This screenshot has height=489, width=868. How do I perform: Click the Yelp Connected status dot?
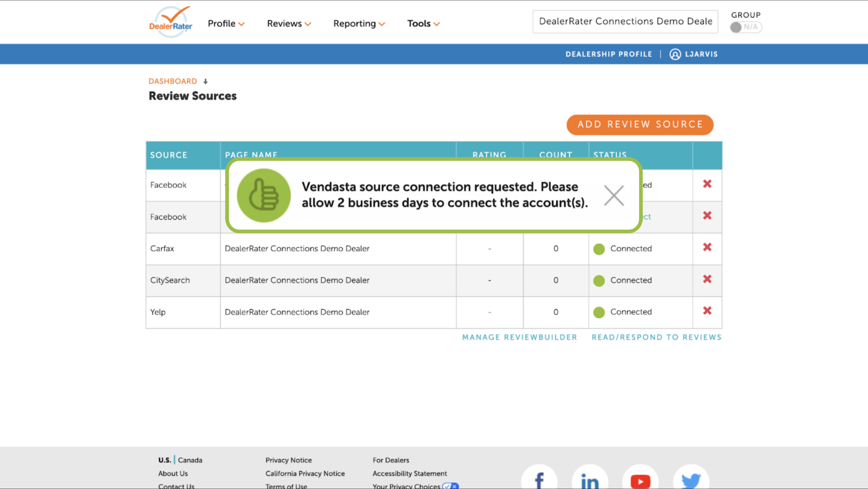[x=599, y=312]
